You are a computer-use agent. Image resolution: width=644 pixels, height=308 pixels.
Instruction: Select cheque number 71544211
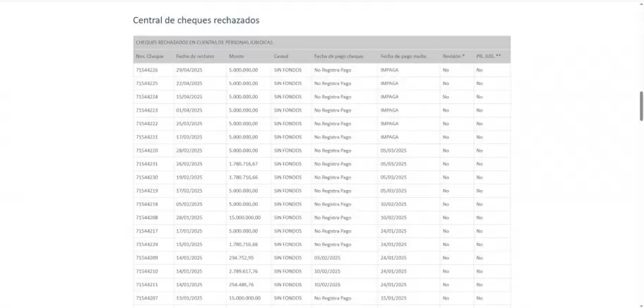click(147, 285)
